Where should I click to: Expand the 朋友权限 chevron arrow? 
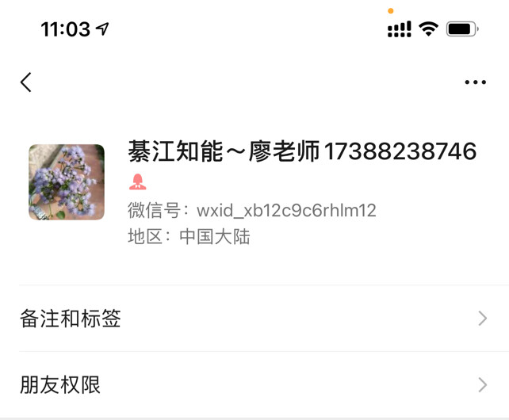click(x=483, y=385)
